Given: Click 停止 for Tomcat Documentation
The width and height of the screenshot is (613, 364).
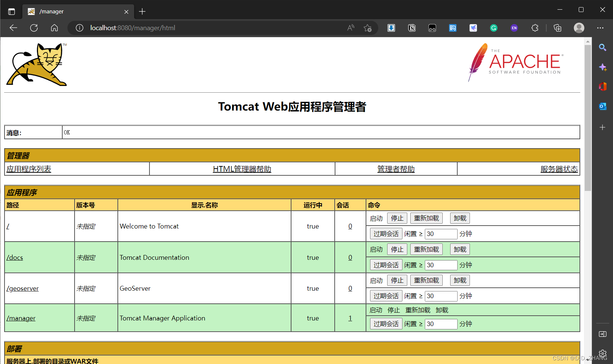Looking at the screenshot, I should point(397,249).
